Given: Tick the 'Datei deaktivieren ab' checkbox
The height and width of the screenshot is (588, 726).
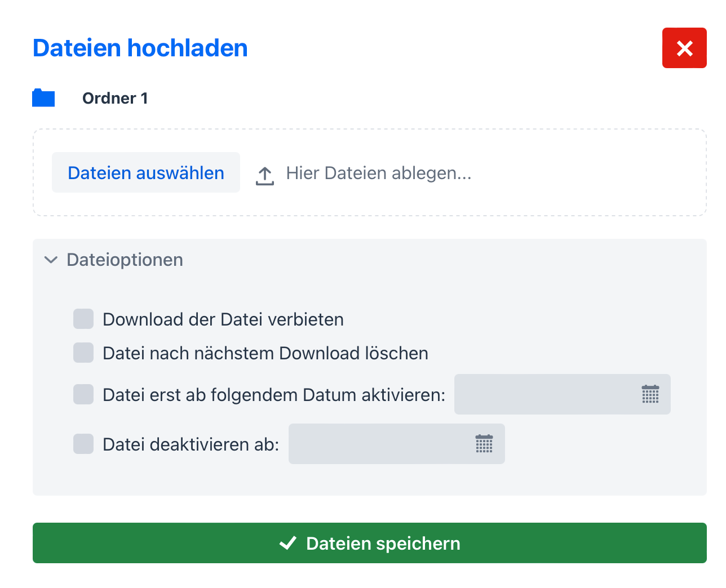Looking at the screenshot, I should tap(83, 444).
